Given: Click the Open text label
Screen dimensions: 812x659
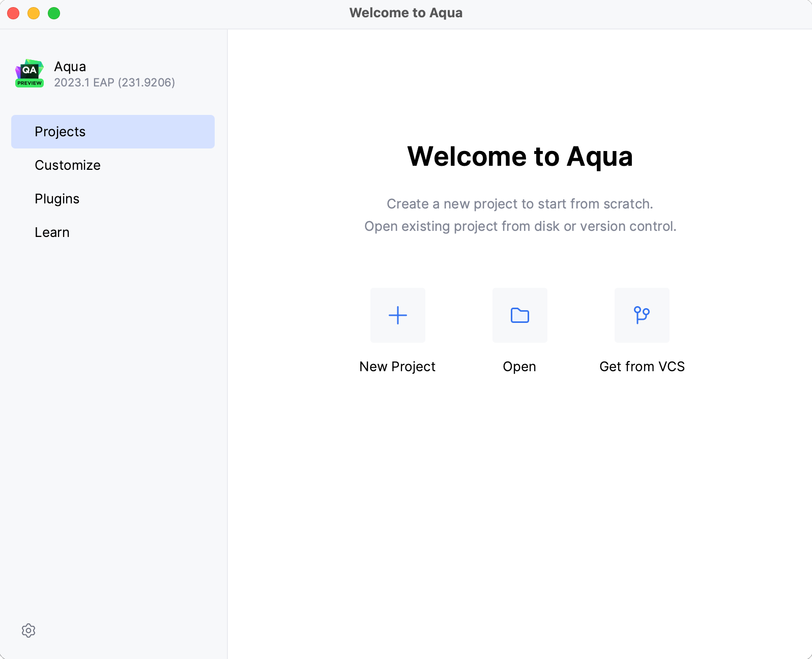Looking at the screenshot, I should pyautogui.click(x=519, y=367).
